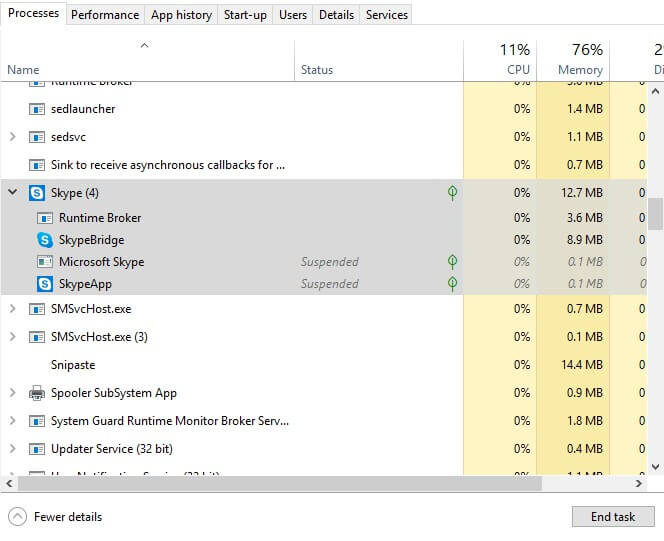Select the Spooler SubSystem App name
664x541 pixels.
point(114,393)
